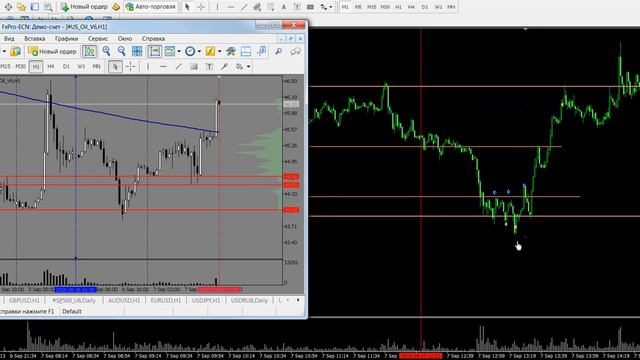This screenshot has width=640, height=360.
Task: Click the chart tabs scroll right arrow
Action: click(x=298, y=300)
